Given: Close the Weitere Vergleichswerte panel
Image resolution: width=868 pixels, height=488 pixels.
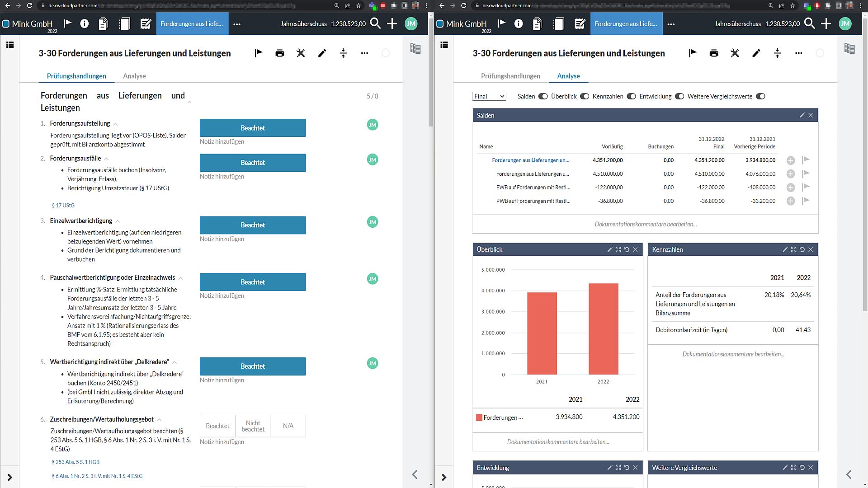Looking at the screenshot, I should pos(811,468).
